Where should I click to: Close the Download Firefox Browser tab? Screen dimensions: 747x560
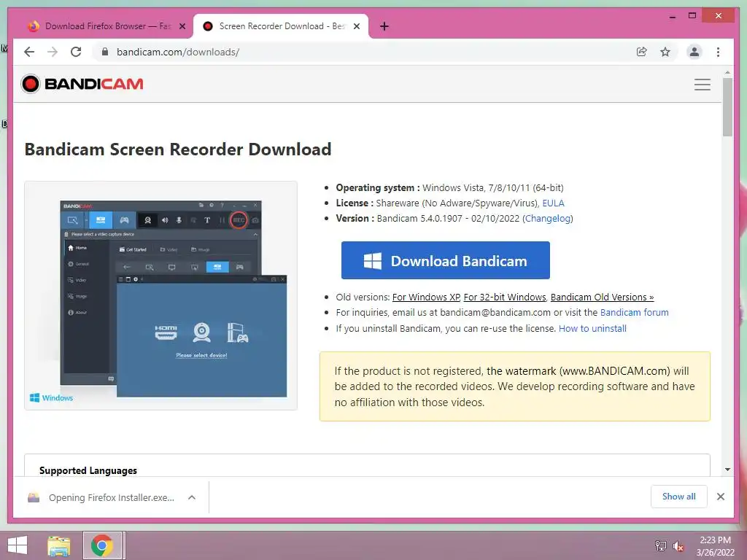182,26
